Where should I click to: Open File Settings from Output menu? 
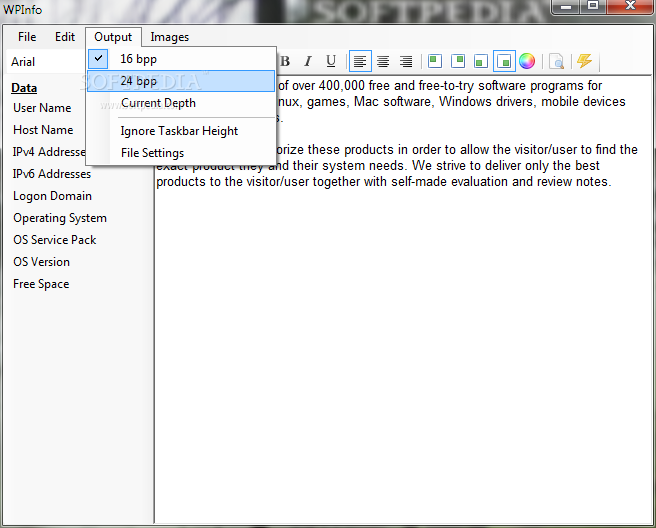coord(181,153)
